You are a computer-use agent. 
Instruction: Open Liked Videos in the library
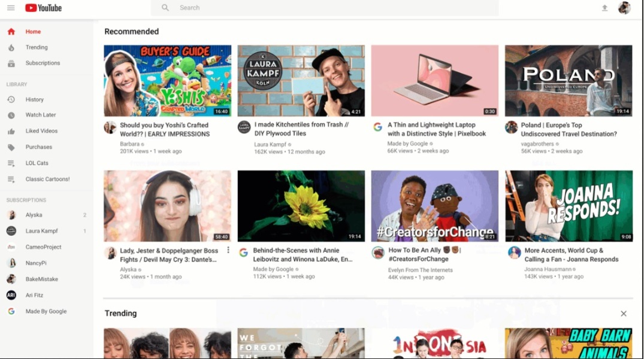click(x=41, y=131)
